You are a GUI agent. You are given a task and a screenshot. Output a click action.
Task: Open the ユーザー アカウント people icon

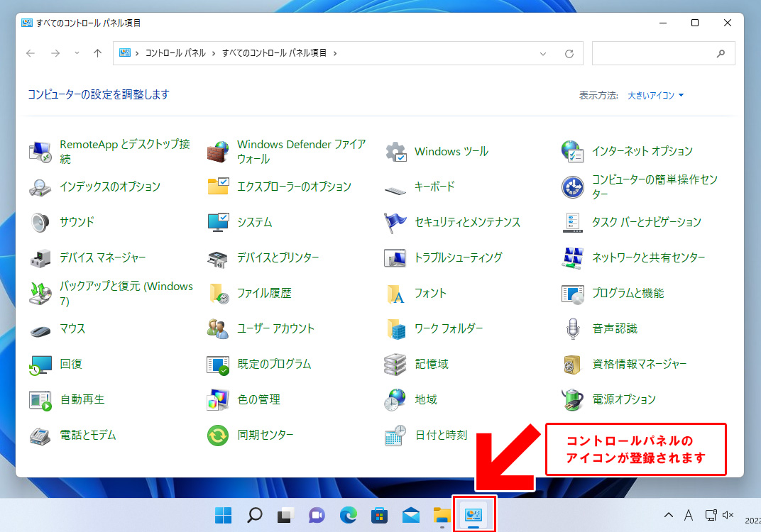point(217,329)
